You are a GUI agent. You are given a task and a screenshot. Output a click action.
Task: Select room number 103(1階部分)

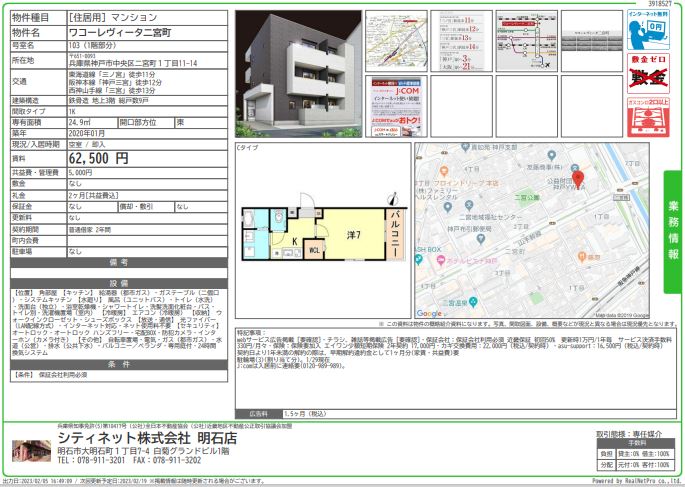coord(92,45)
